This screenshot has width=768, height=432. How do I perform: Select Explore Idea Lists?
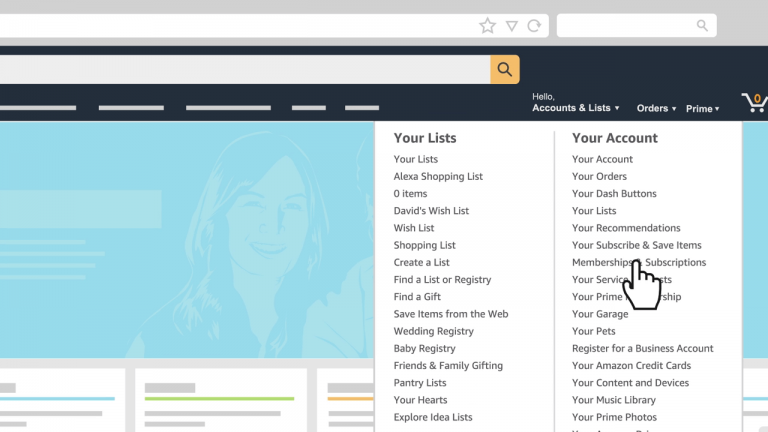[432, 417]
